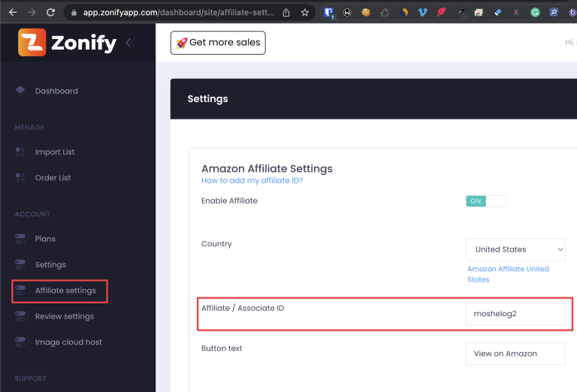Bookmark this page with the star icon
The height and width of the screenshot is (392, 577).
[305, 13]
